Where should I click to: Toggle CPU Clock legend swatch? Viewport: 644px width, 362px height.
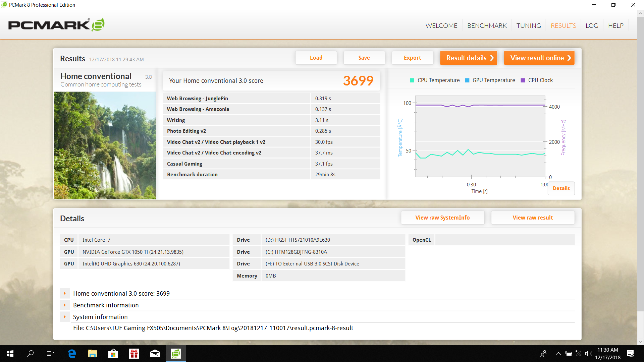point(523,80)
